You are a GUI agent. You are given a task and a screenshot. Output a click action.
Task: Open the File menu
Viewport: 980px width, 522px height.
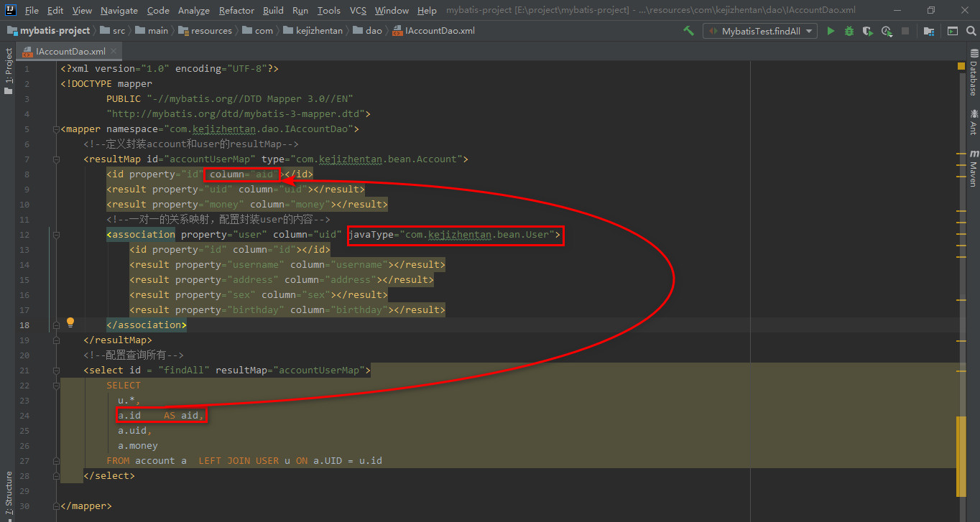(32, 10)
